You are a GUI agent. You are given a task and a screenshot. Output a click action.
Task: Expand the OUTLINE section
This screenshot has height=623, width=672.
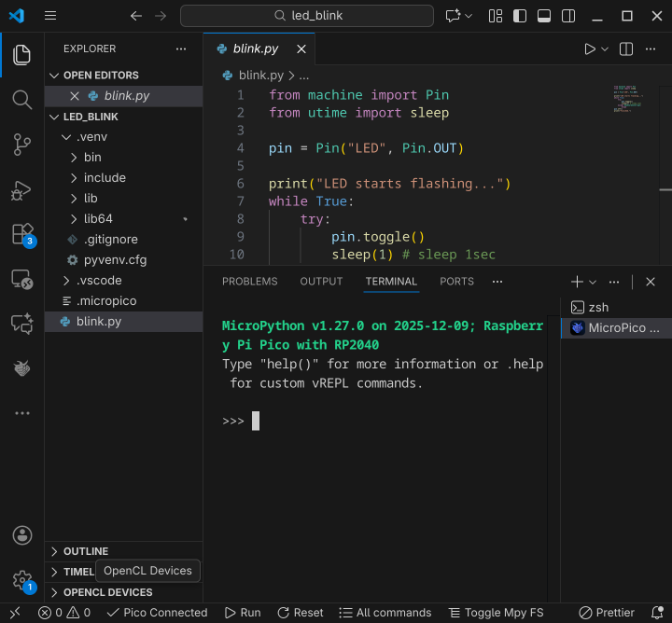(86, 551)
